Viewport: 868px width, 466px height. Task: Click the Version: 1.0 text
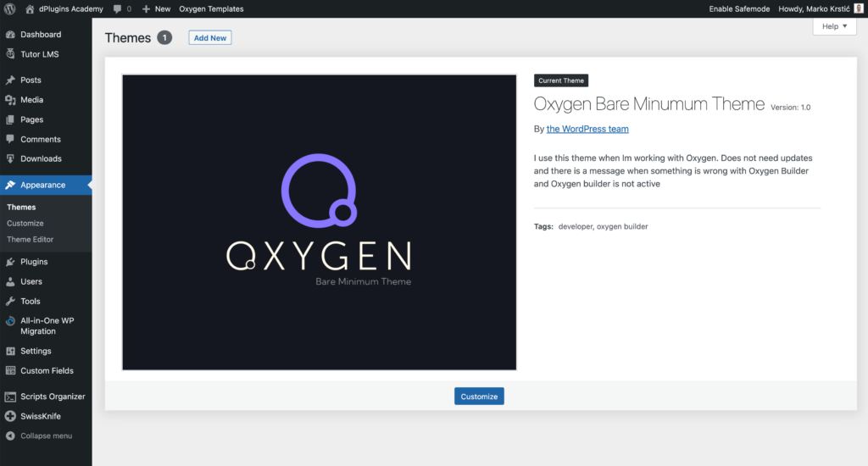tap(791, 108)
